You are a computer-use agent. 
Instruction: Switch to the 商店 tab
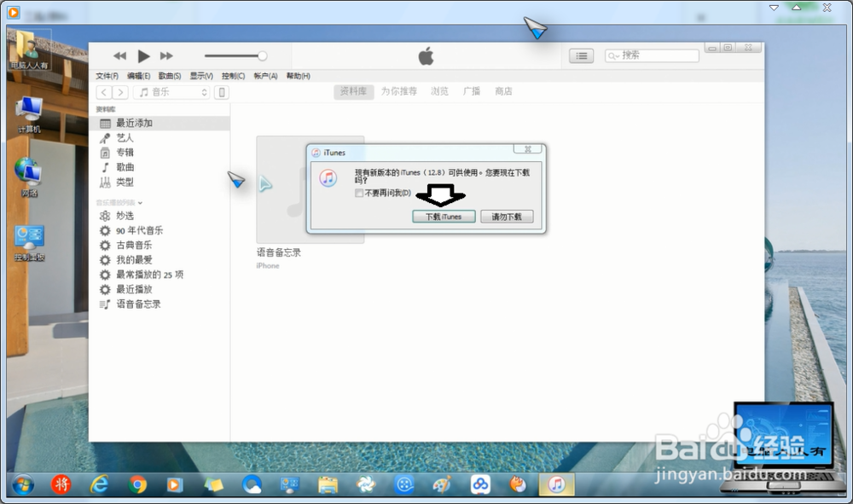pos(504,91)
